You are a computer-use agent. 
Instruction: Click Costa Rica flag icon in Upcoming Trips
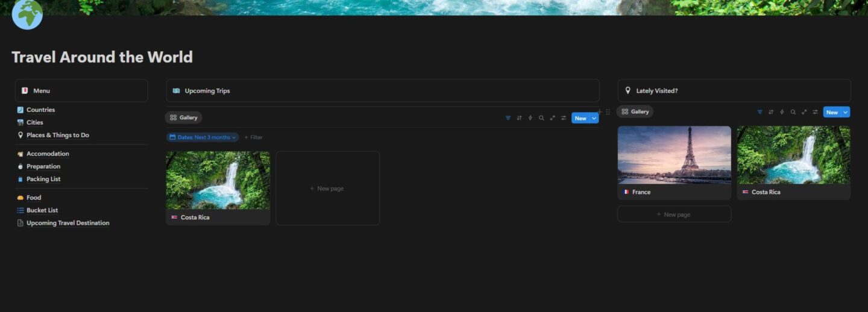click(174, 217)
